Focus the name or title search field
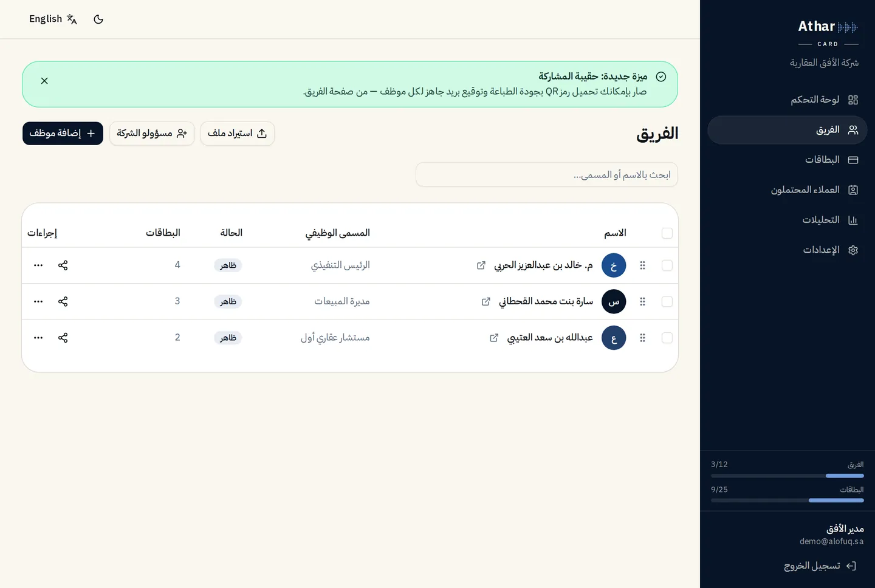 coord(547,175)
